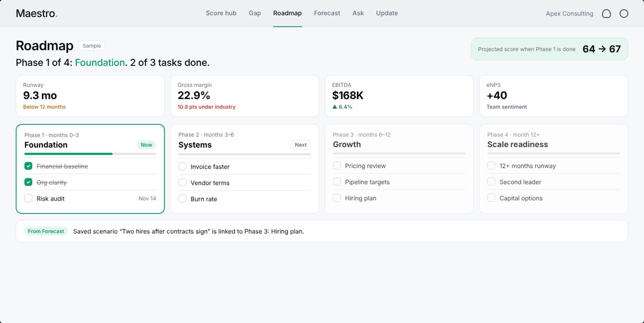Click the Growth phase title
Screen dimensions: 644x323
click(347, 144)
